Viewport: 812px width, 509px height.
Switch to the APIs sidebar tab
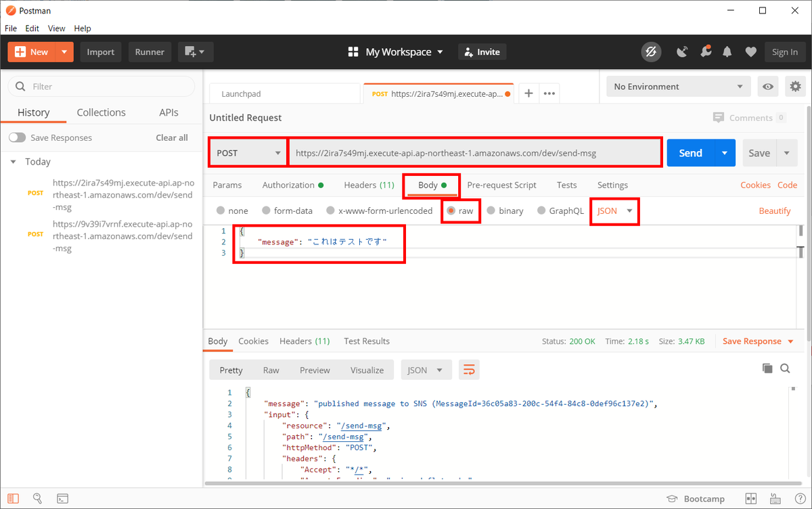coord(168,112)
